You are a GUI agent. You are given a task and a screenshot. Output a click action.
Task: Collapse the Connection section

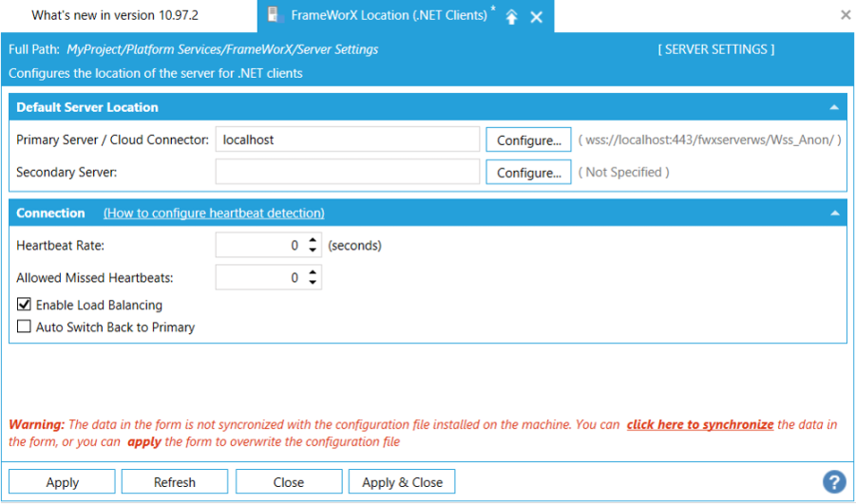tap(834, 214)
